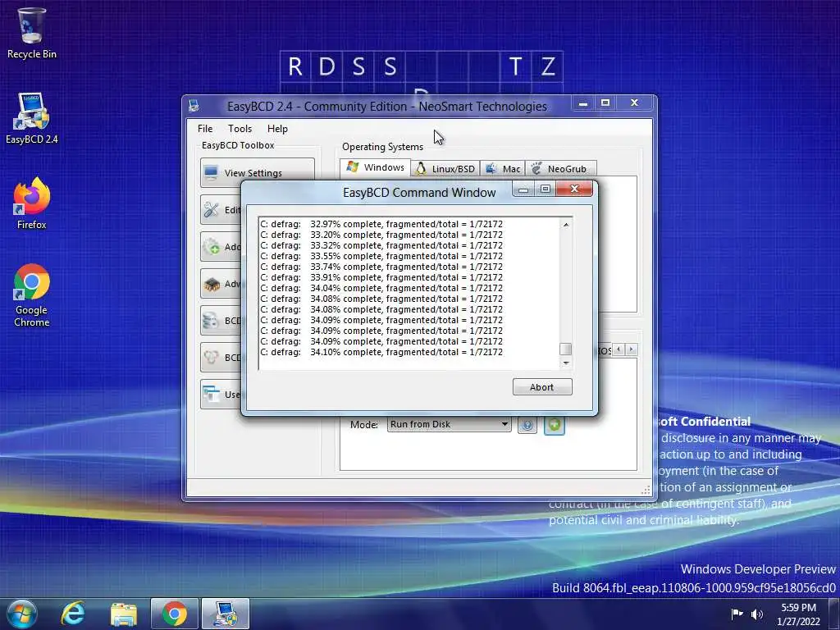Viewport: 840px width, 630px height.
Task: Click the BCD Deployment icon
Action: pyautogui.click(x=212, y=358)
